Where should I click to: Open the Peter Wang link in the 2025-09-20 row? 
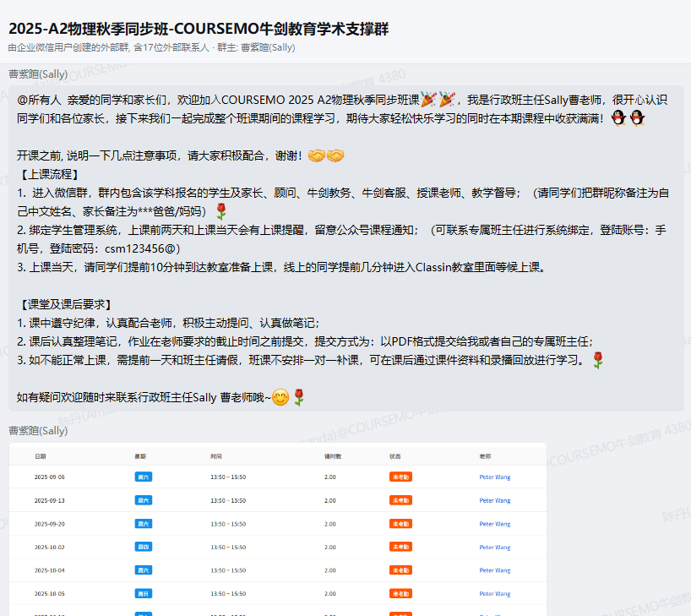coord(495,524)
